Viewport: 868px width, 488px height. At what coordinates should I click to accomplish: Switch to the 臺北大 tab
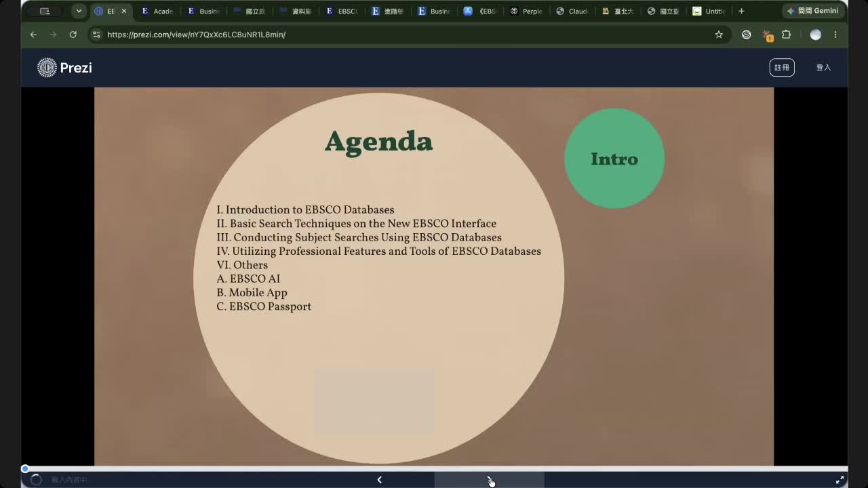pyautogui.click(x=618, y=11)
